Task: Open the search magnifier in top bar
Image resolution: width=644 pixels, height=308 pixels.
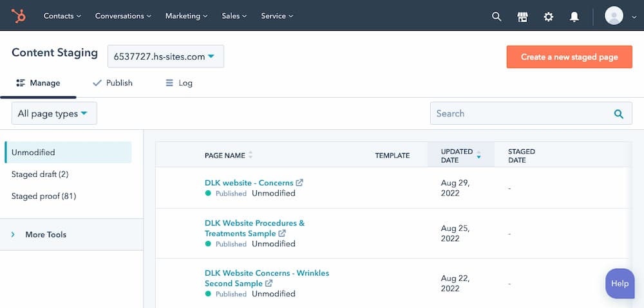Action: coord(497,17)
